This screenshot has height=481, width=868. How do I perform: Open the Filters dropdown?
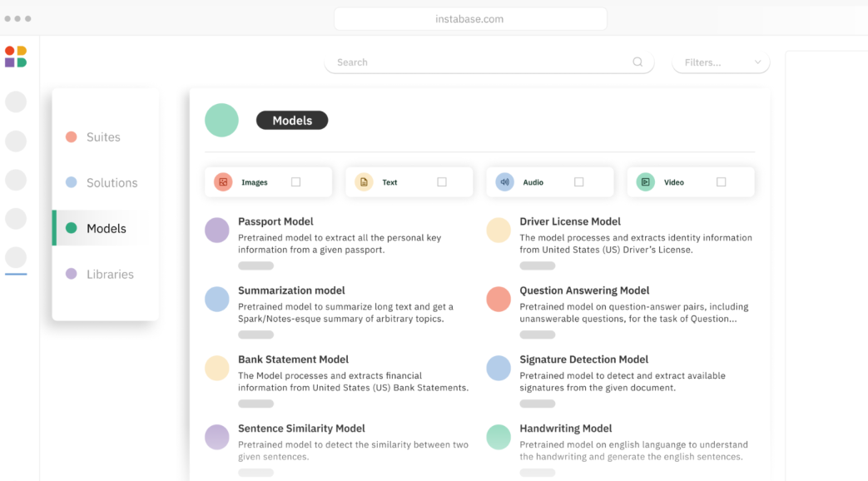pyautogui.click(x=721, y=62)
